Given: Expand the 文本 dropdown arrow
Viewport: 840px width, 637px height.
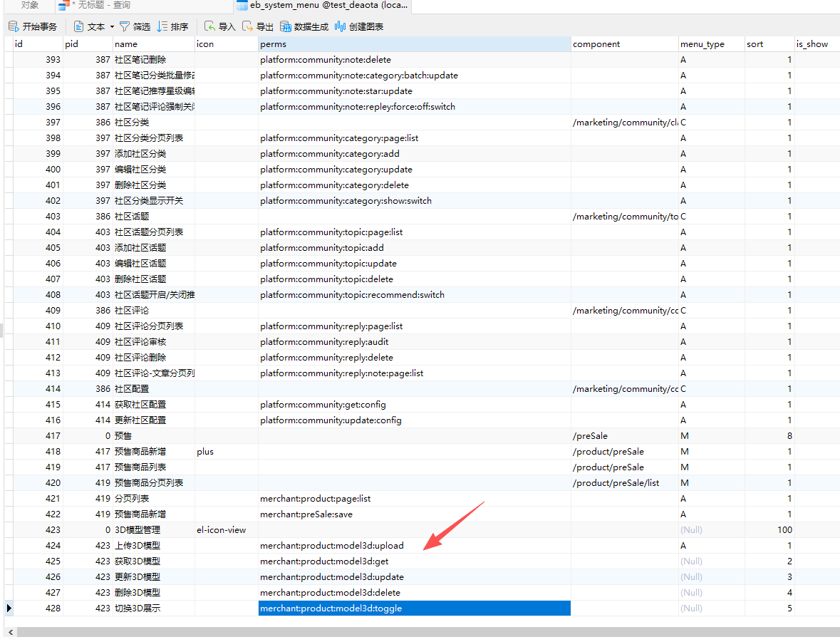Looking at the screenshot, I should click(x=112, y=27).
